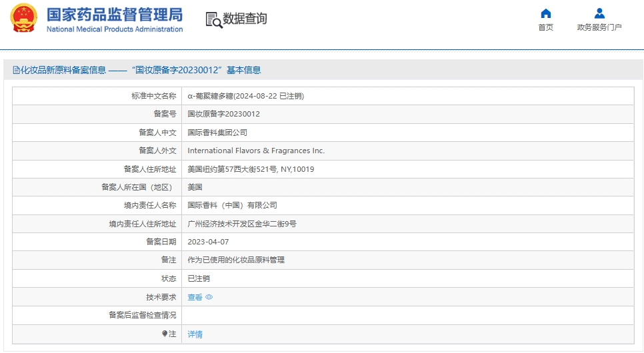Click the filing date 2023-04-07 value

point(208,242)
